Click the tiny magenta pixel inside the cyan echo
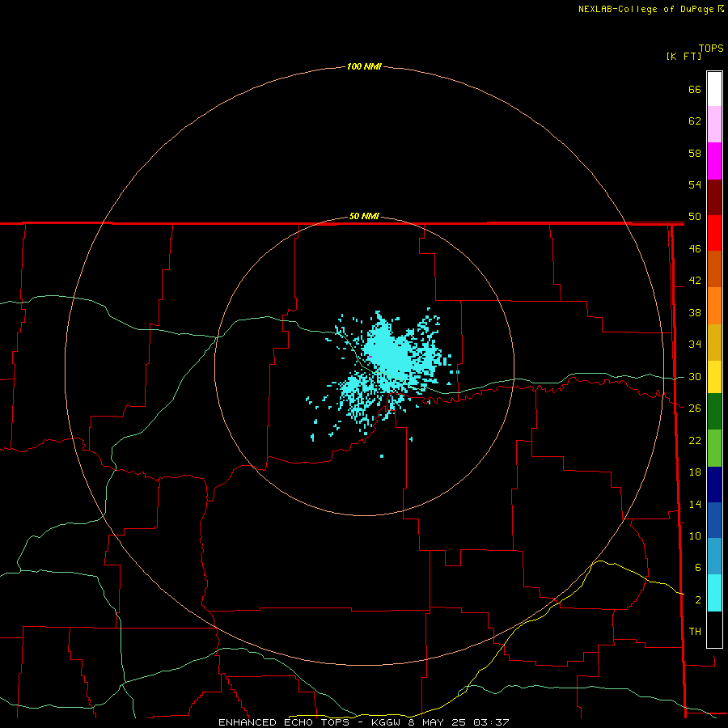The image size is (728, 728). [x=370, y=357]
